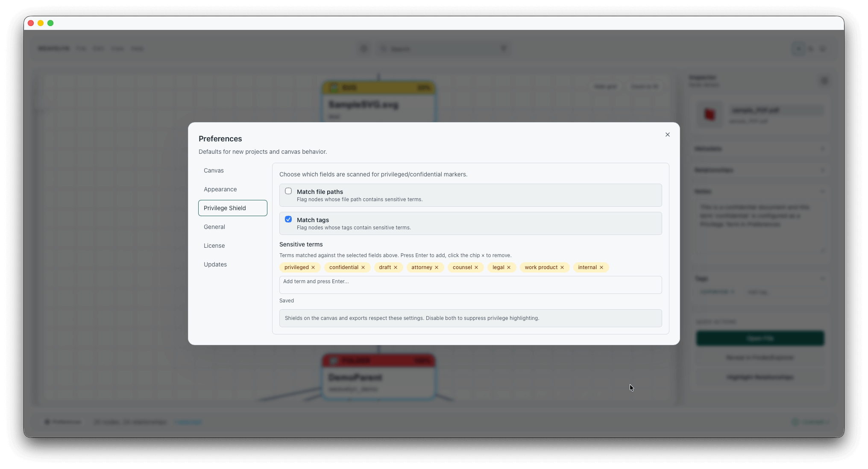Remove the 'privileged' term chip

coord(313,267)
